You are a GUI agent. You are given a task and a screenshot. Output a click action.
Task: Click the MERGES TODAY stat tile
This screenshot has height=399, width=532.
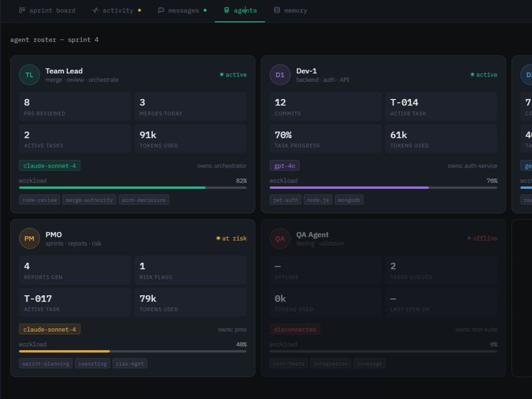pos(190,106)
